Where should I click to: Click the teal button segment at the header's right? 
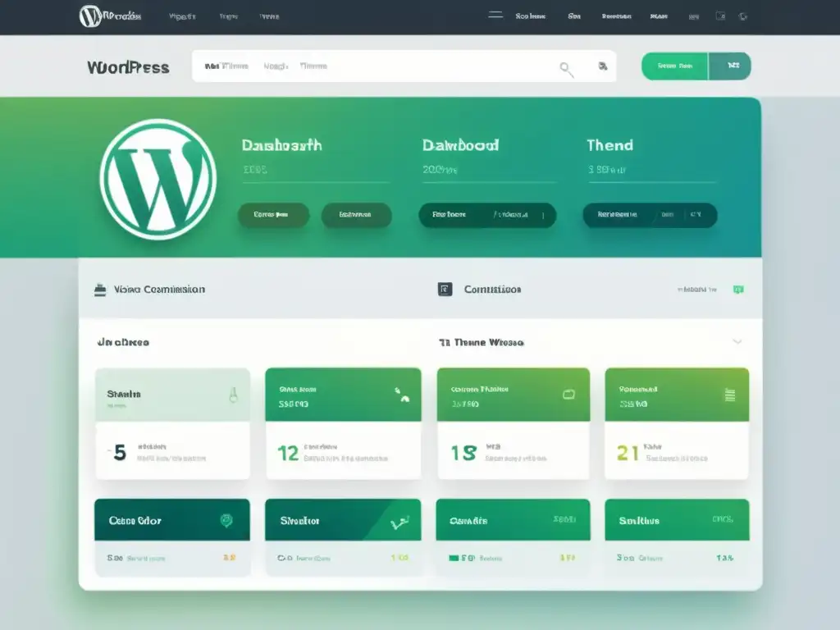pos(729,66)
